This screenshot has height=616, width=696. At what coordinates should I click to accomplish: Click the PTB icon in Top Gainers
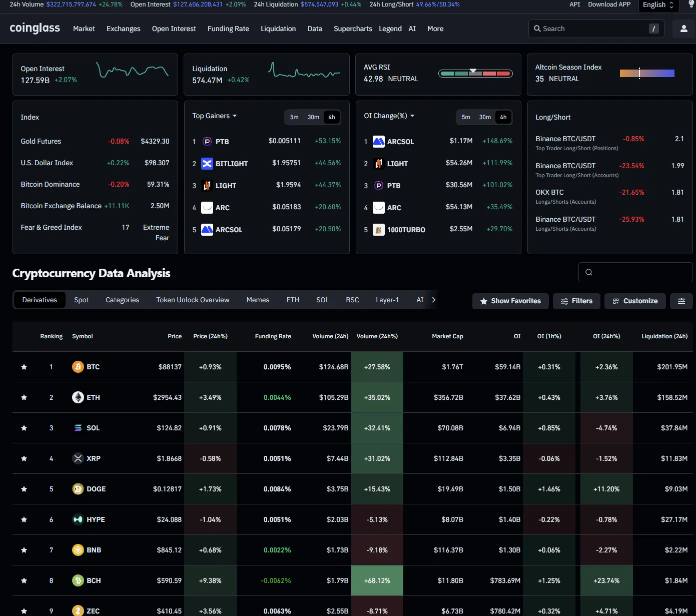click(x=207, y=142)
